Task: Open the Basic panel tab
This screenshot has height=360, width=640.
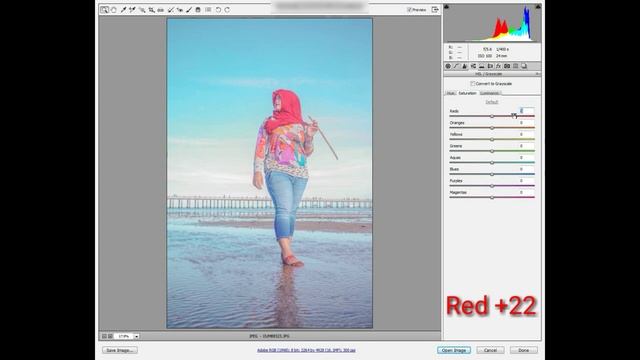Action: pyautogui.click(x=448, y=66)
